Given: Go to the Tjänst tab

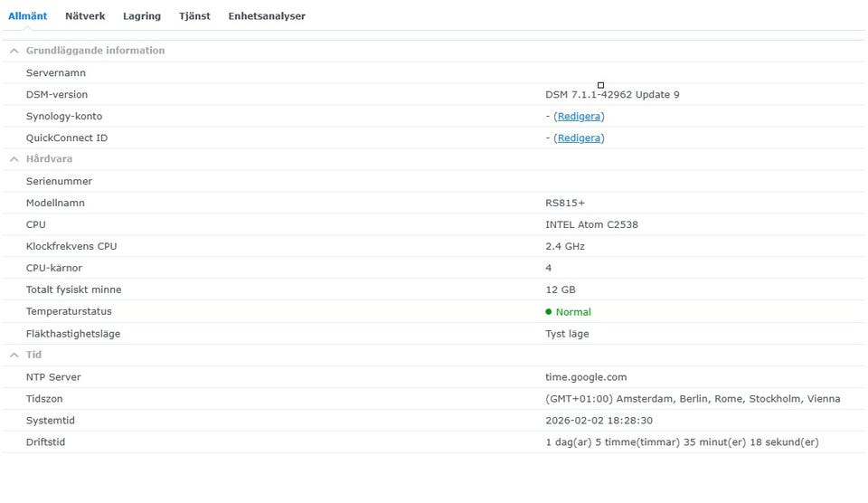Looking at the screenshot, I should click(194, 16).
